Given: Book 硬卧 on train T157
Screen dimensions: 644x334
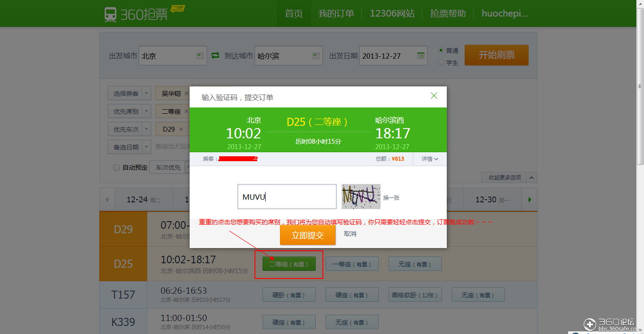Looking at the screenshot, I should coord(289,295).
